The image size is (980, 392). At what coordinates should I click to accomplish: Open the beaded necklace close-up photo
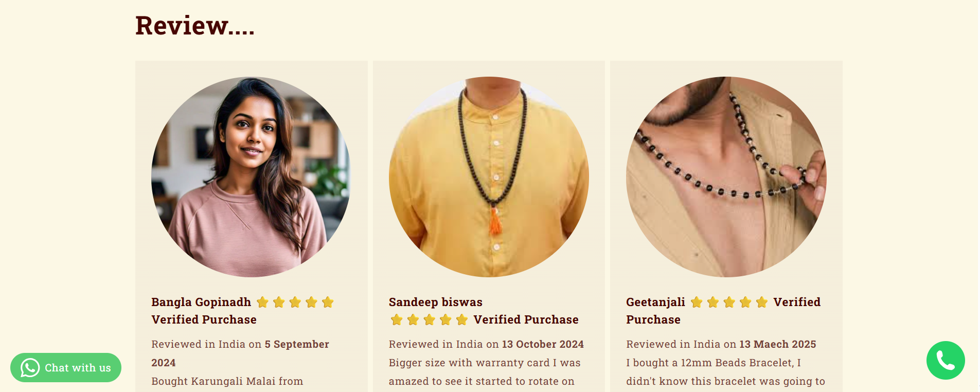[x=726, y=177]
